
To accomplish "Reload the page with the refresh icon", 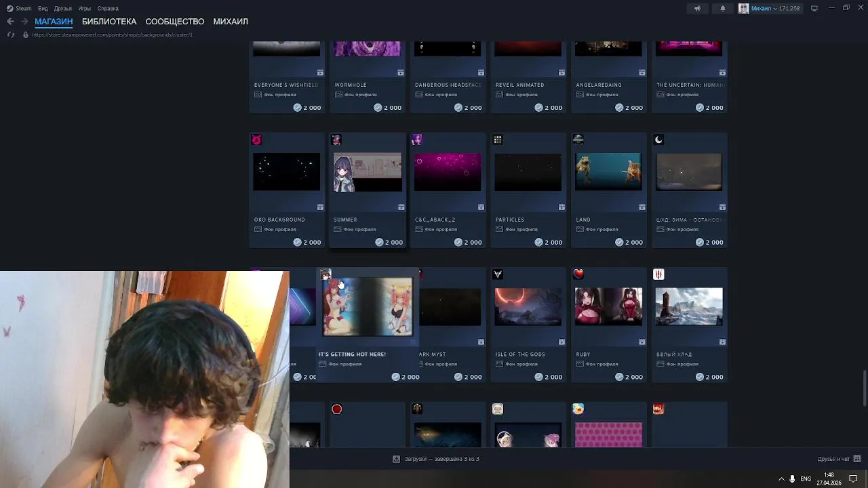I will [10, 35].
